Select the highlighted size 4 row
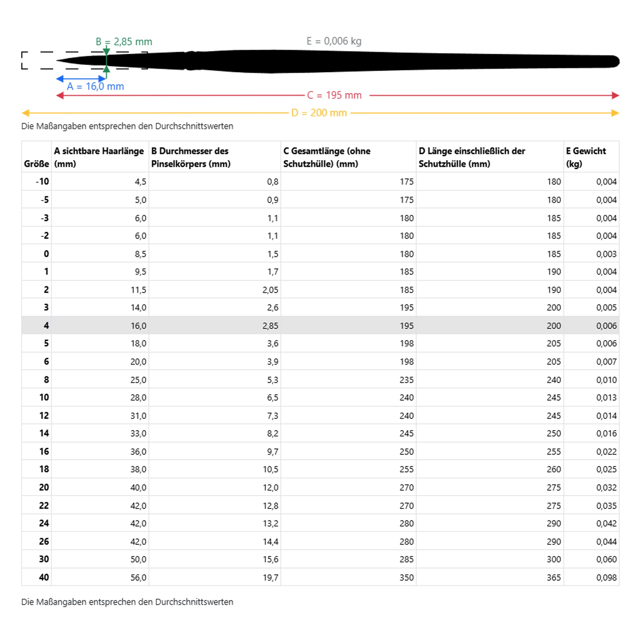Screen dimensions: 644x644 320,325
